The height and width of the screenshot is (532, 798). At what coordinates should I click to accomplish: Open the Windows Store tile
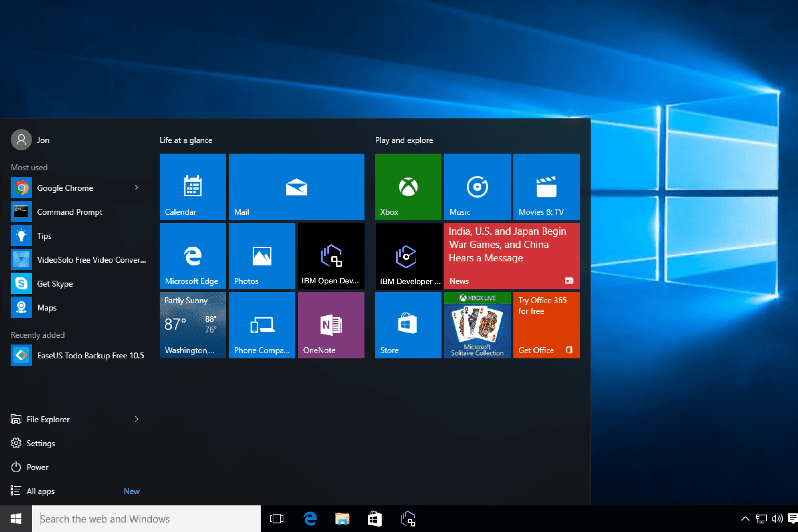pyautogui.click(x=408, y=324)
